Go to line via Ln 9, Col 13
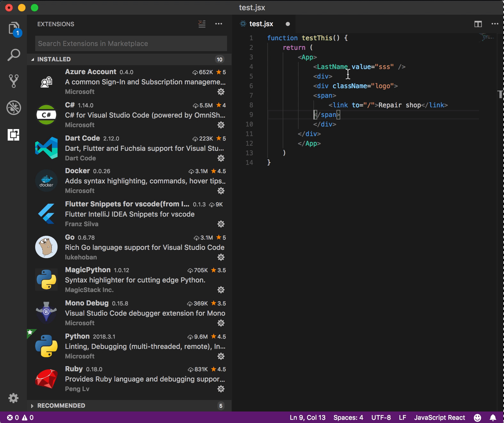The height and width of the screenshot is (423, 504). (308, 418)
